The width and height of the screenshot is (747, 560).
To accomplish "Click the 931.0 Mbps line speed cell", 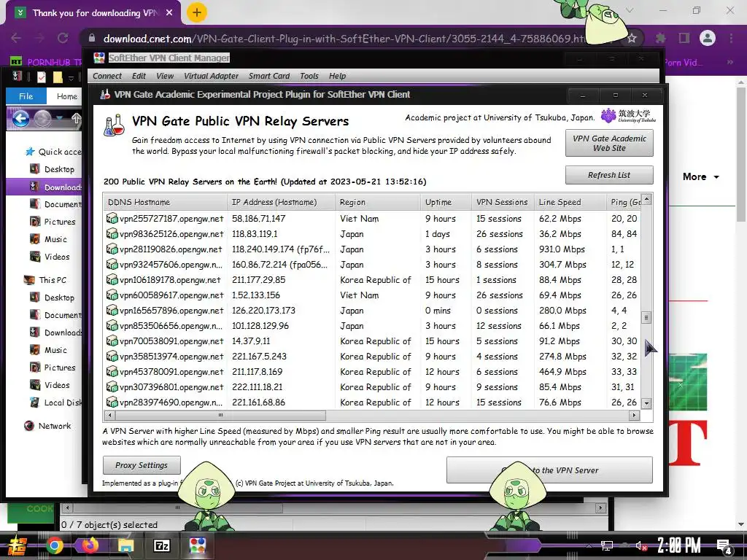I will 562,249.
